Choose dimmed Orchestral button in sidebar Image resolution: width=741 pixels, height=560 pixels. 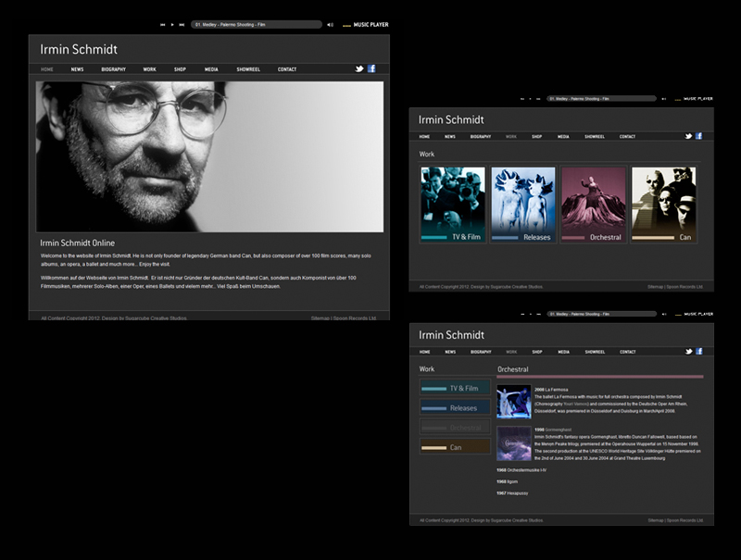(x=455, y=428)
